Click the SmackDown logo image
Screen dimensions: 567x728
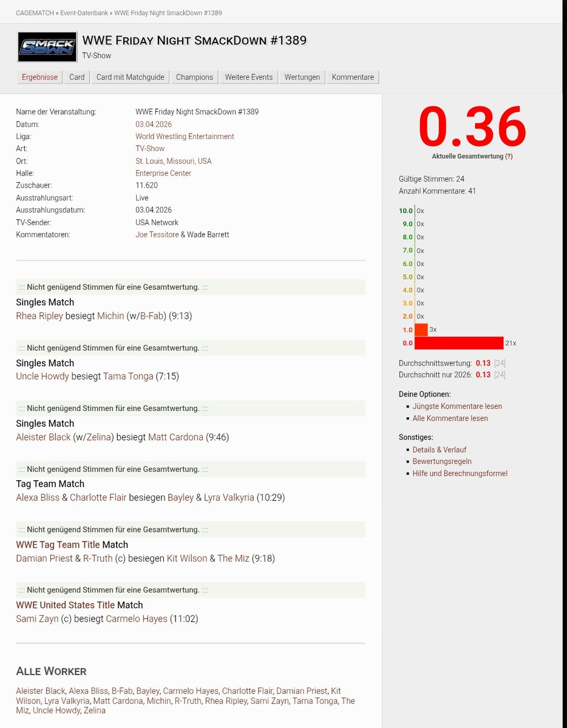(x=47, y=47)
